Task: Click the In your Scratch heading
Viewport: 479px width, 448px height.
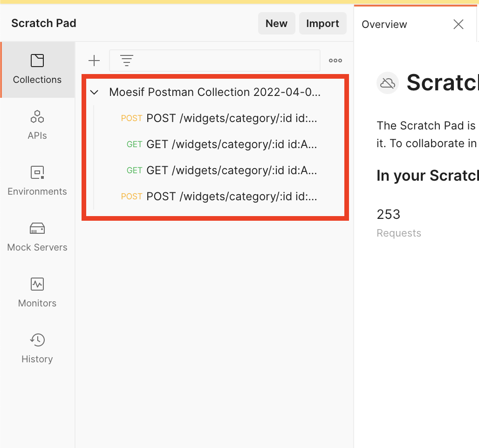Action: (x=428, y=176)
